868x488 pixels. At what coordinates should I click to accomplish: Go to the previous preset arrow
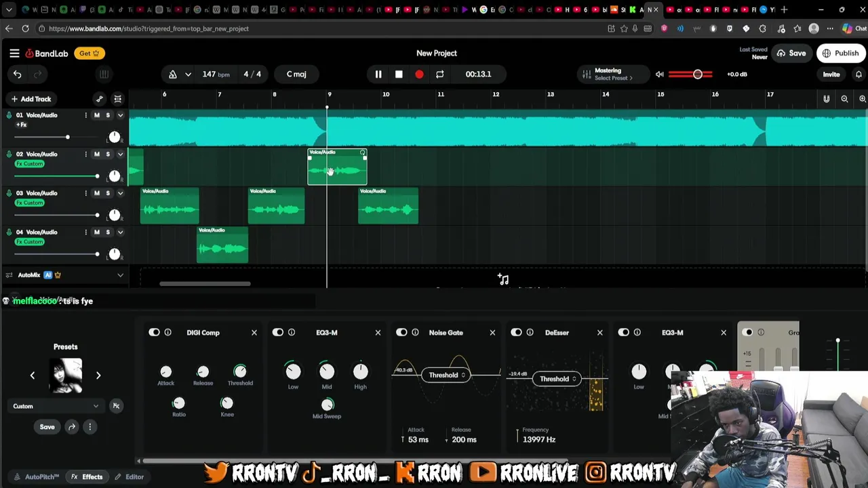click(32, 375)
